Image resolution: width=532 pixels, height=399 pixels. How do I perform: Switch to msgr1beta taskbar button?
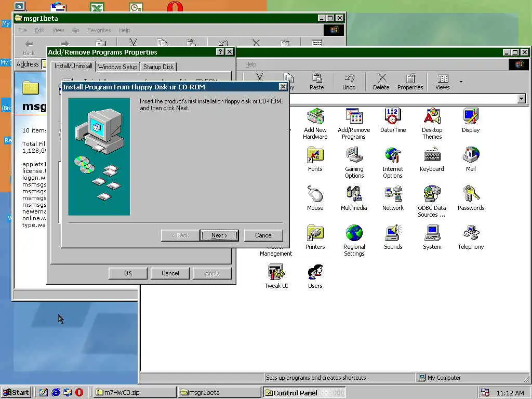click(x=219, y=393)
